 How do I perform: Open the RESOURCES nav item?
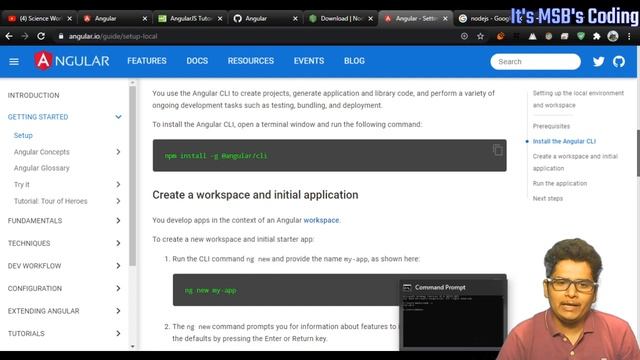pyautogui.click(x=251, y=61)
